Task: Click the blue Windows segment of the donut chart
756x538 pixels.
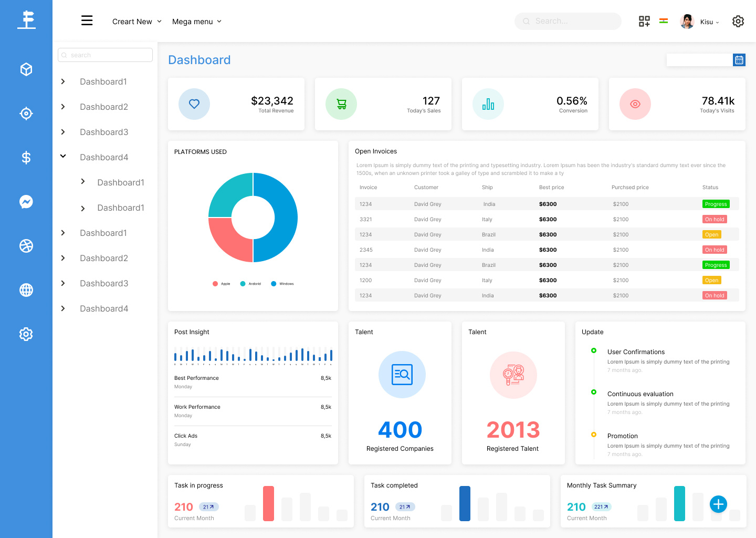Action: click(x=286, y=218)
